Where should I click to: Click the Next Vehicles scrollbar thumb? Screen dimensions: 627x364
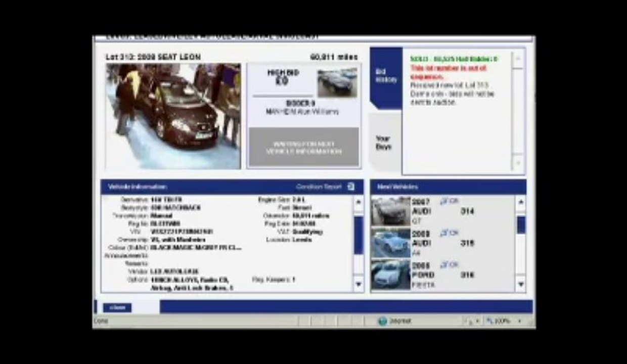(521, 224)
